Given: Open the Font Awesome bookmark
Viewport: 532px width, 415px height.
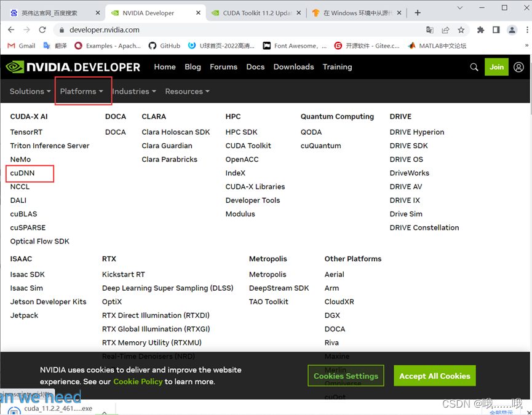Looking at the screenshot, I should (295, 45).
